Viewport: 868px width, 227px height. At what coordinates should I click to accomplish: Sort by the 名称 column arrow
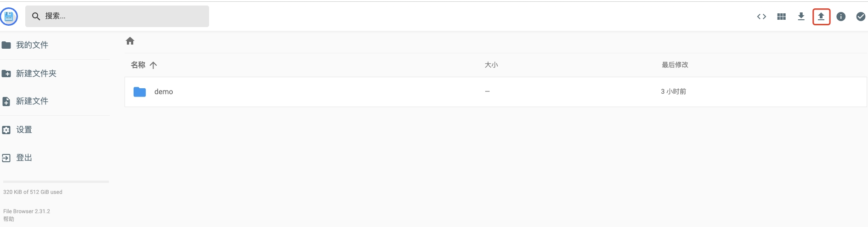(153, 65)
